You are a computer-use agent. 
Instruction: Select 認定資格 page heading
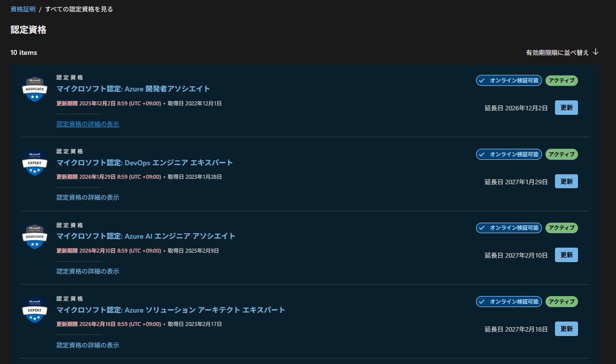28,30
